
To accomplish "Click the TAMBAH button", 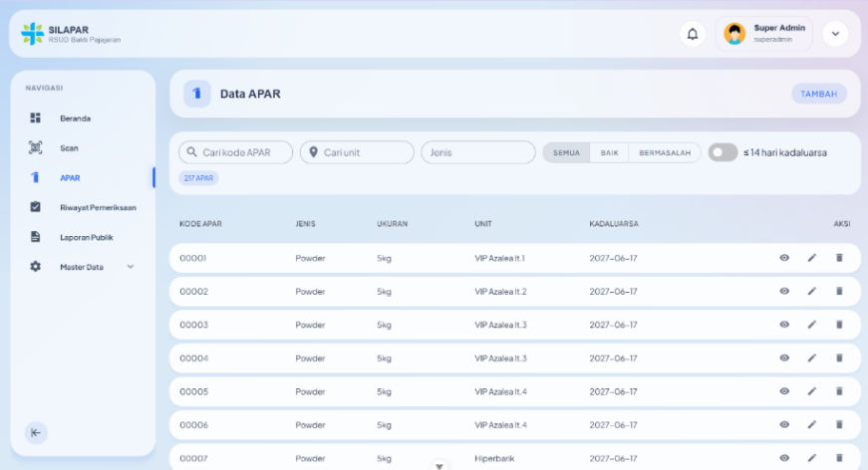I will tap(819, 94).
